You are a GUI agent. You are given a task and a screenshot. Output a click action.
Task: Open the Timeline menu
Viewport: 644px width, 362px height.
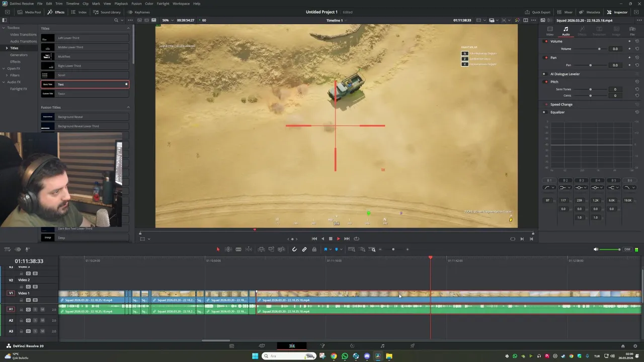(x=72, y=4)
